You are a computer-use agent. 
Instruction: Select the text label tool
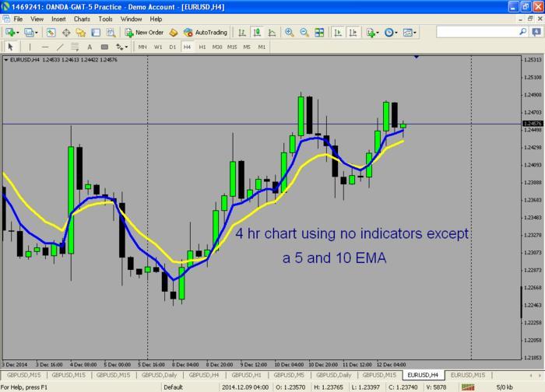(x=104, y=47)
